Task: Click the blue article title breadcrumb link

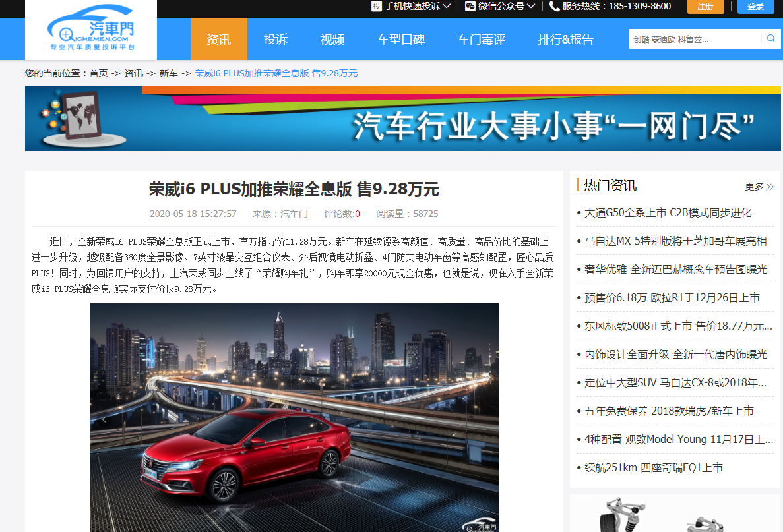Action: click(x=276, y=73)
